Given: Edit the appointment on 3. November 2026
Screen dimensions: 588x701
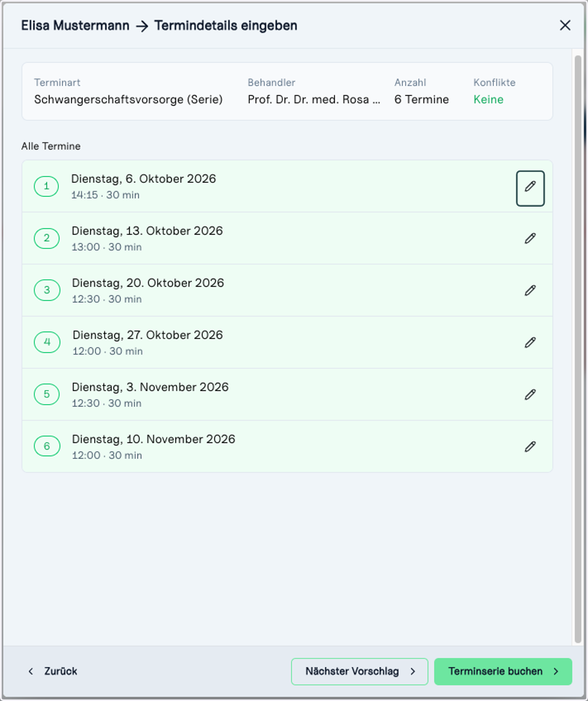Looking at the screenshot, I should point(530,394).
